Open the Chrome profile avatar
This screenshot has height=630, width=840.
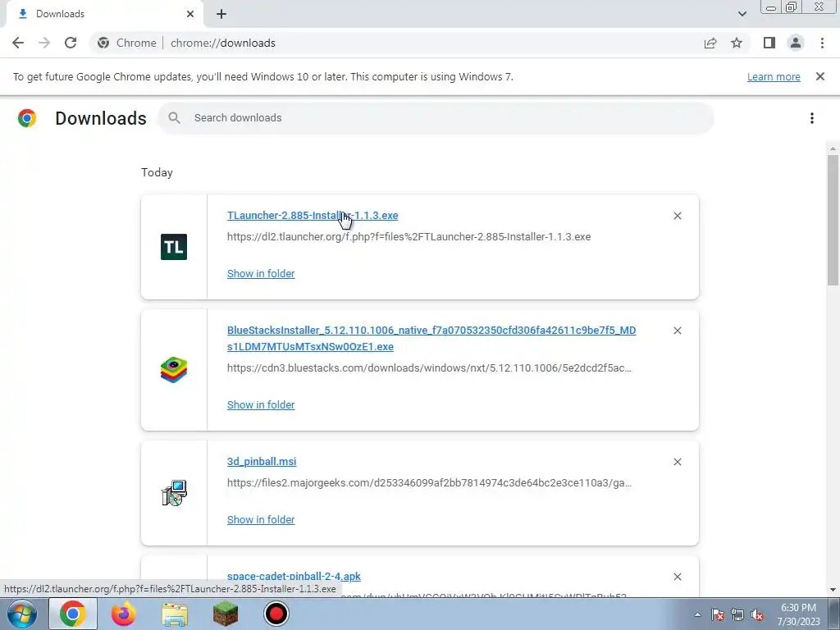(x=796, y=43)
